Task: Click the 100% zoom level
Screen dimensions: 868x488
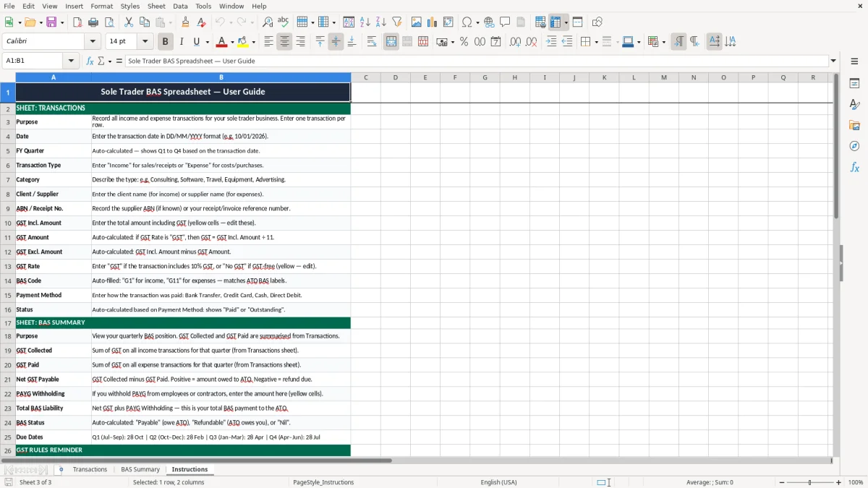Action: [x=856, y=482]
